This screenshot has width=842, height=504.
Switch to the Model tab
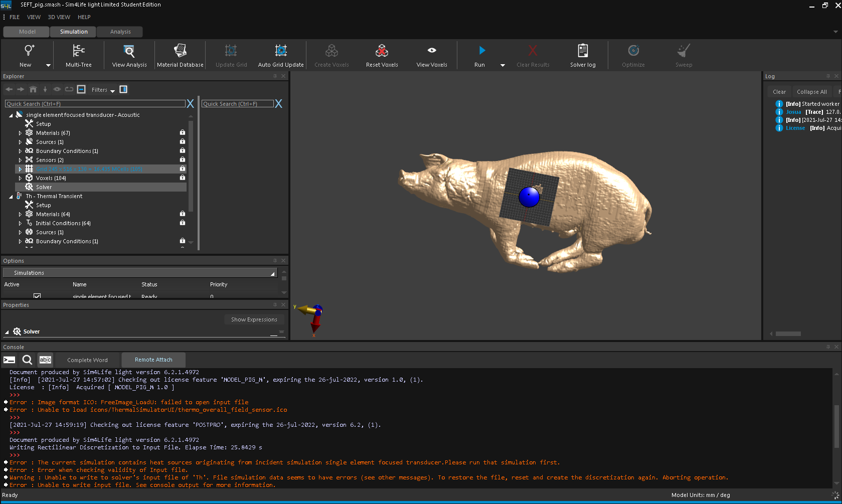pos(27,32)
